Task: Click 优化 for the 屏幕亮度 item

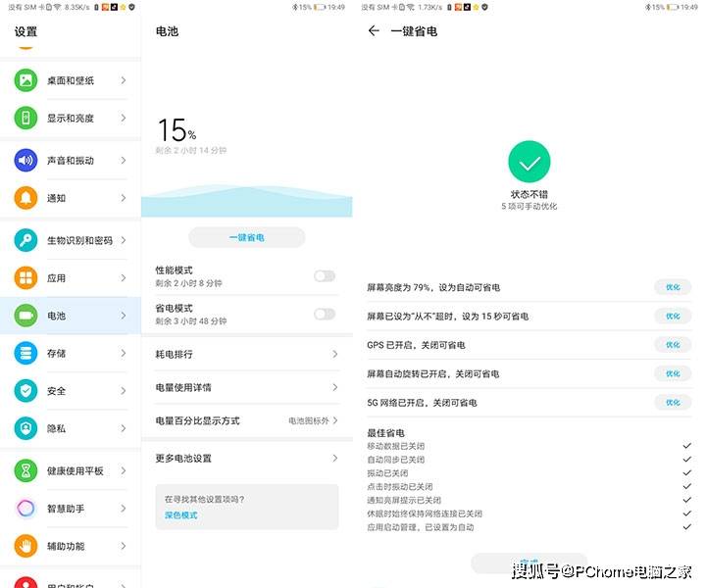Action: [x=672, y=288]
